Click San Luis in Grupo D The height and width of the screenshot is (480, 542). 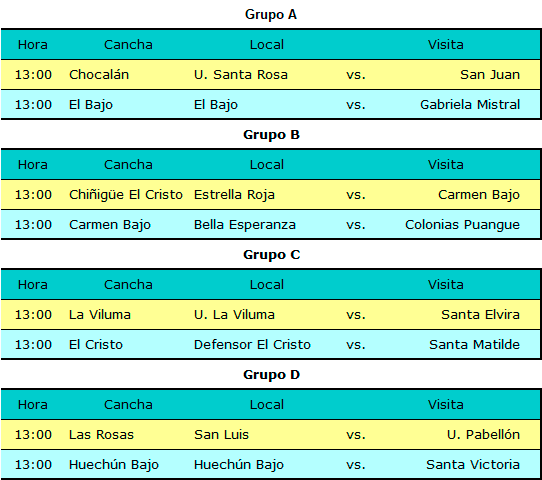tap(221, 435)
